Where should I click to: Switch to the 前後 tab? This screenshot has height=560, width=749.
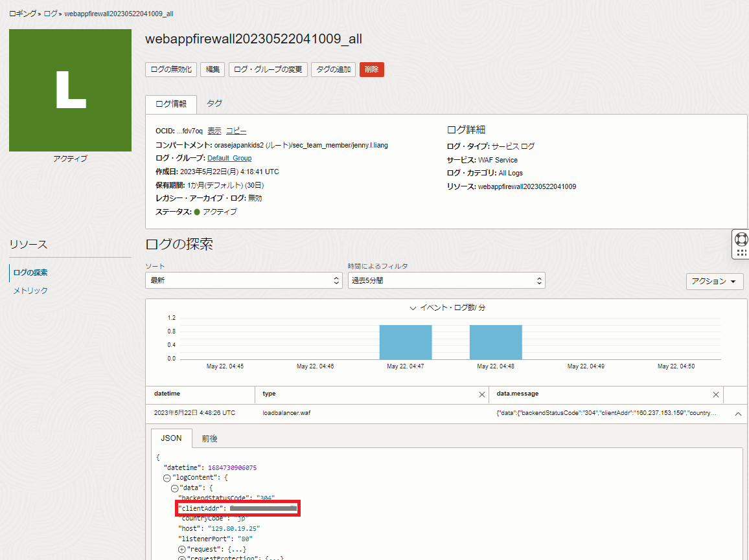tap(209, 438)
